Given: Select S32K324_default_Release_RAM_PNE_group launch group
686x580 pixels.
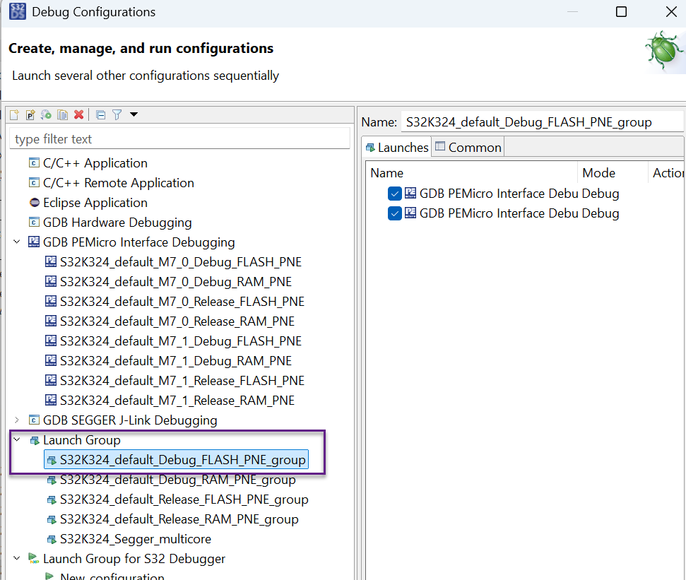Looking at the screenshot, I should pos(179,519).
